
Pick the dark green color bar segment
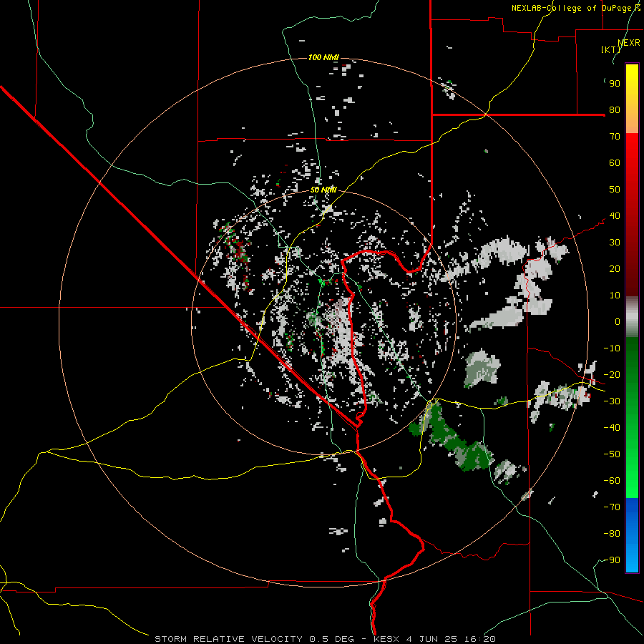coord(632,417)
